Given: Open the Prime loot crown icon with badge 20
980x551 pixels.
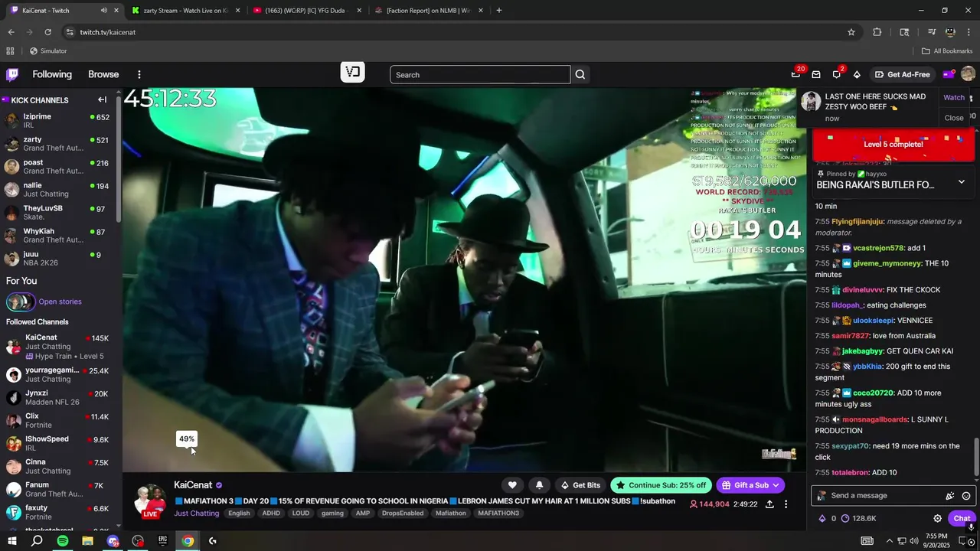Looking at the screenshot, I should pos(795,74).
